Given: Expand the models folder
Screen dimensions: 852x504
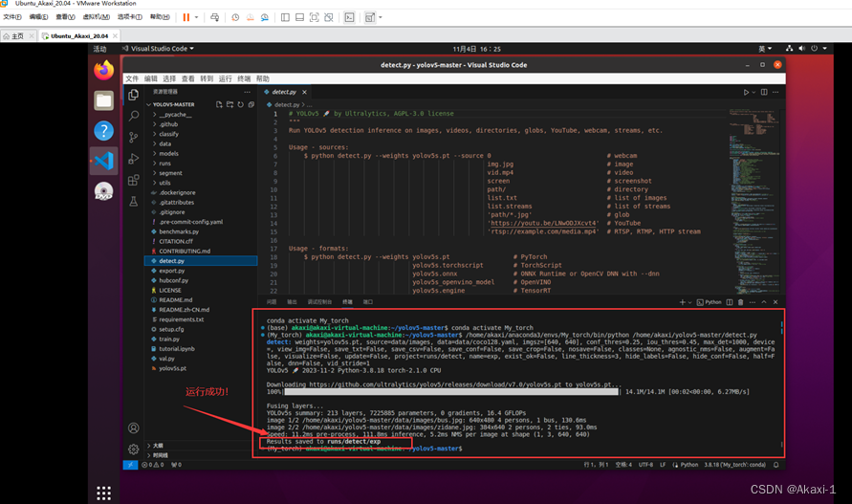Looking at the screenshot, I should 168,154.
